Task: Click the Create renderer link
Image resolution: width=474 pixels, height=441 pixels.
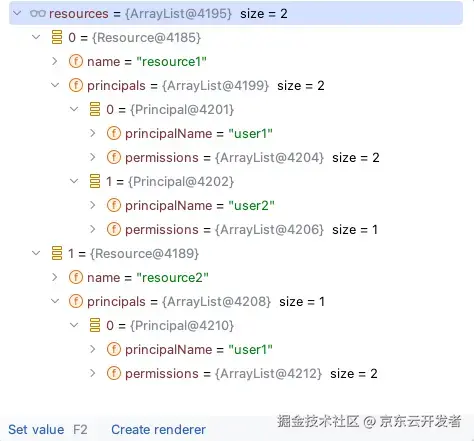Action: [x=158, y=429]
